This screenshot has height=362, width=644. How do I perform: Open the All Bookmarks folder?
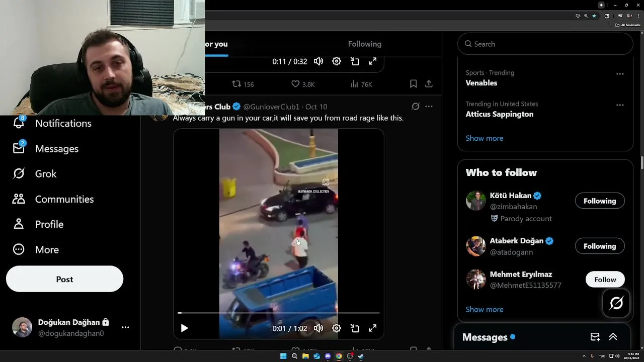pos(627,25)
